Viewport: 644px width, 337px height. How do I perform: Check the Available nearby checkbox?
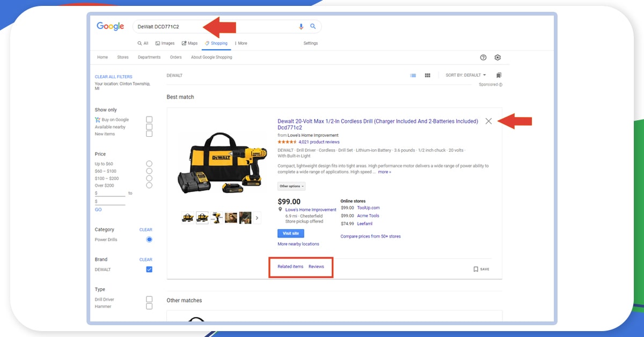tap(149, 127)
